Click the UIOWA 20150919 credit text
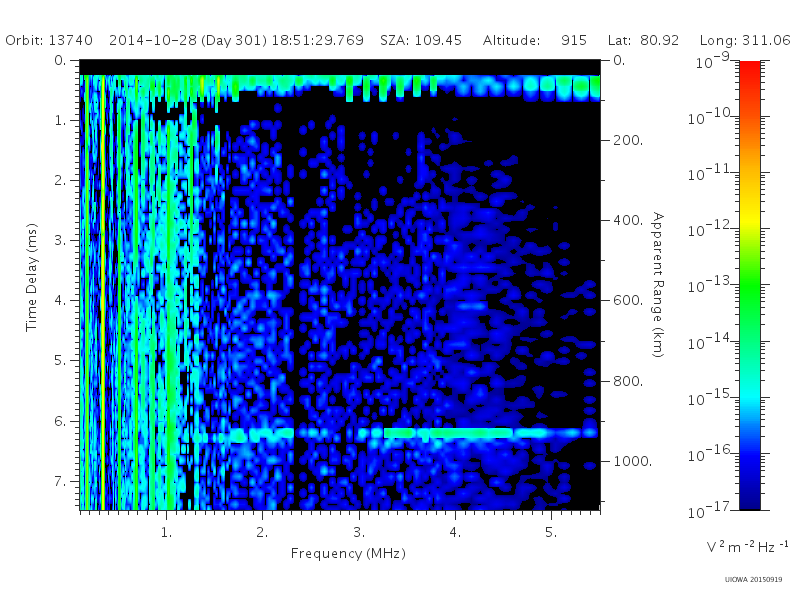Image resolution: width=800 pixels, height=600 pixels. pos(754,580)
